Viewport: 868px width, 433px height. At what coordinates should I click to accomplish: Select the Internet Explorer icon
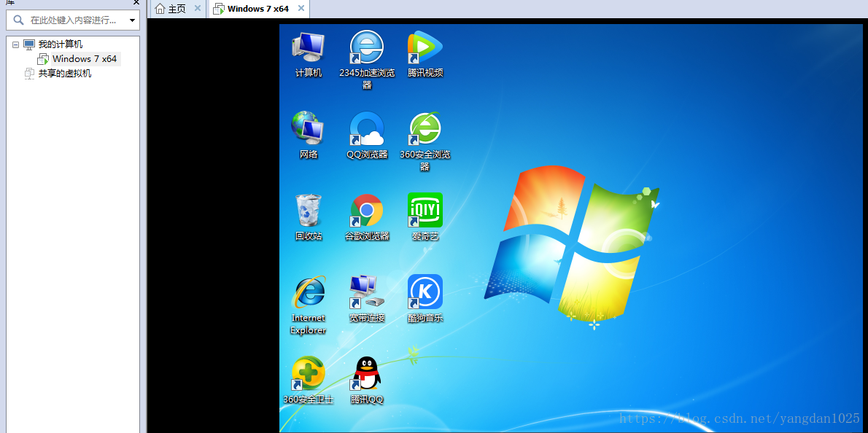click(x=309, y=305)
